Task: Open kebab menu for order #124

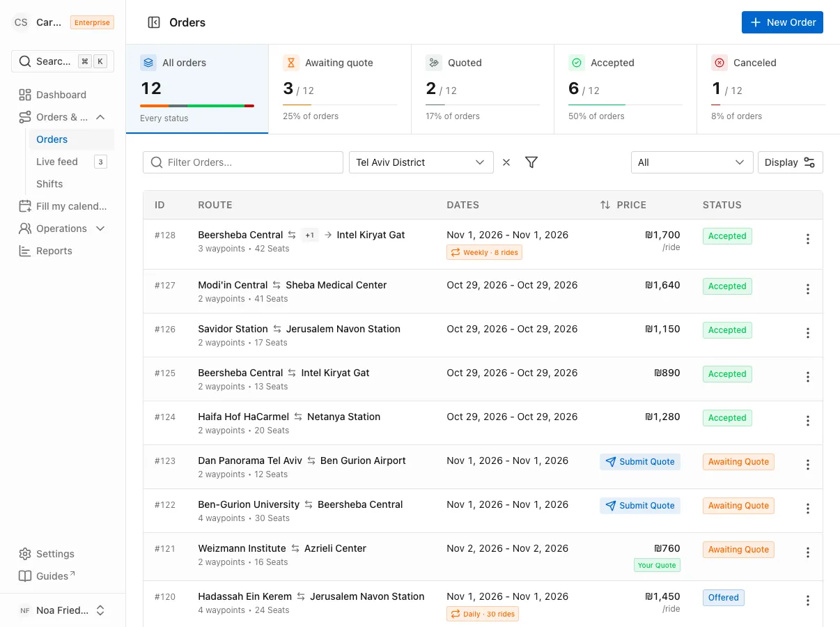Action: [808, 421]
